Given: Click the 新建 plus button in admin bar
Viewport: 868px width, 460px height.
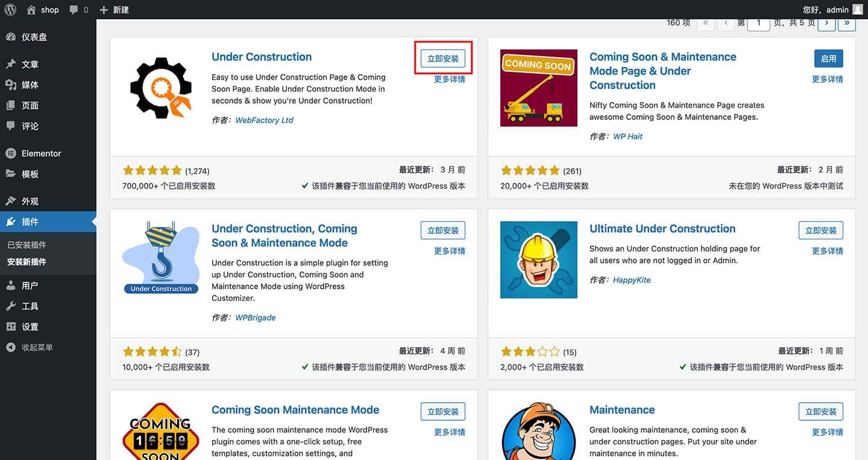Looking at the screenshot, I should tap(114, 10).
